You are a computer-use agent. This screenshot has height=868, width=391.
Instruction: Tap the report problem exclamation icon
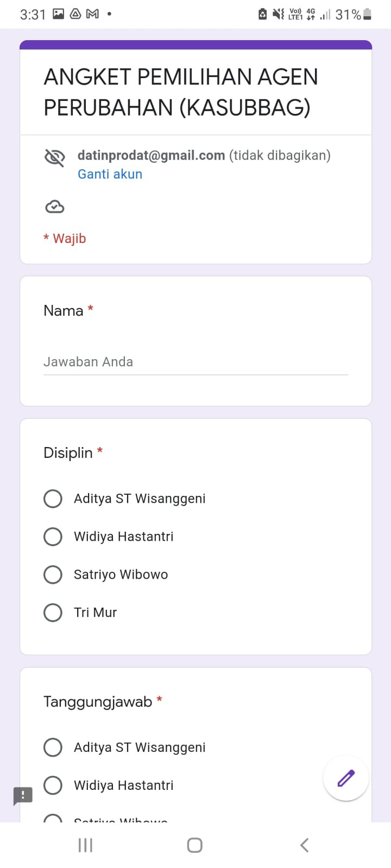pos(23,796)
